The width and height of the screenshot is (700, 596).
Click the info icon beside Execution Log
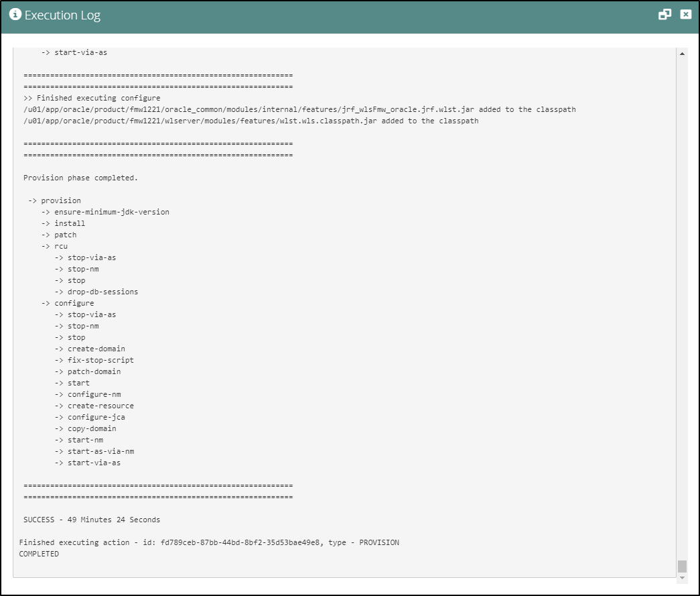pos(15,15)
